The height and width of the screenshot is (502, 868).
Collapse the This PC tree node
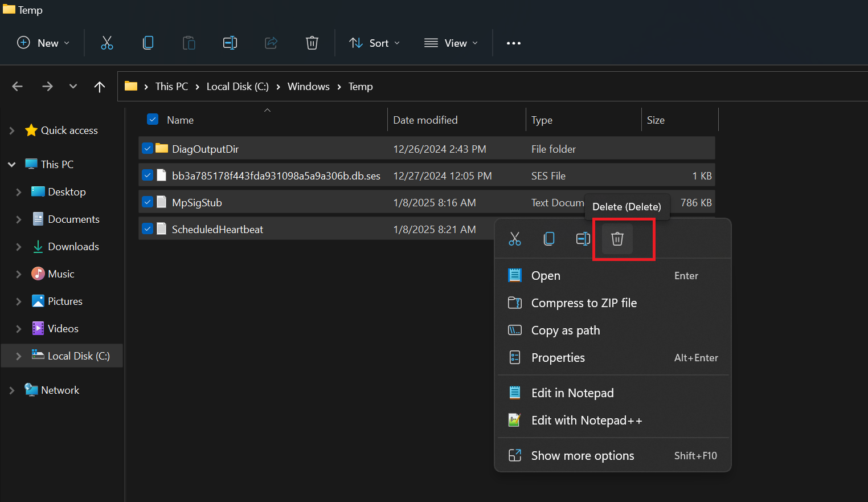point(12,164)
